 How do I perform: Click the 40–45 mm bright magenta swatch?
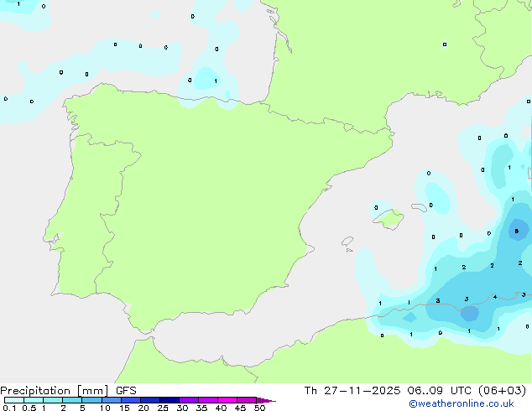(227, 400)
